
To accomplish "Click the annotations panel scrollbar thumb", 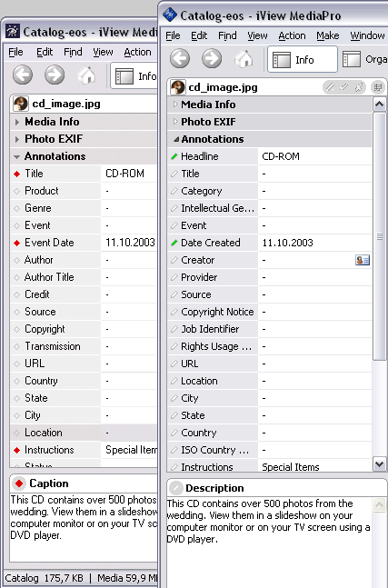I will pos(380,236).
